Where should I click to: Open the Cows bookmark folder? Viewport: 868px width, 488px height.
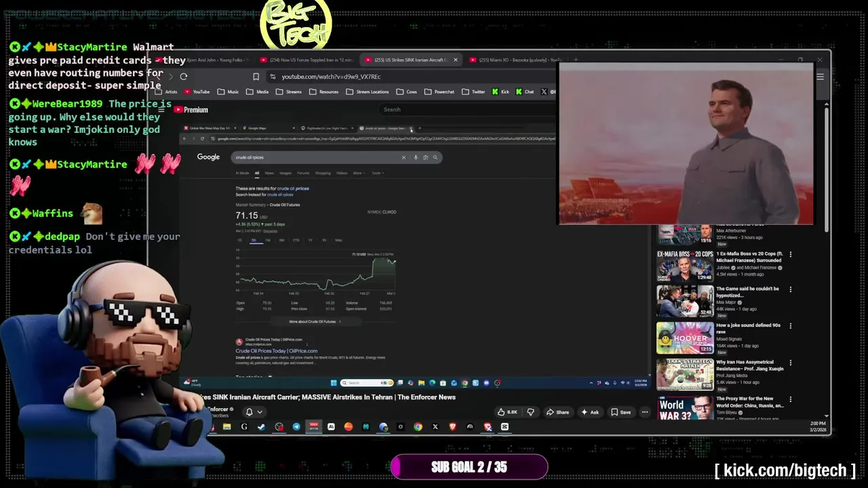click(x=407, y=91)
